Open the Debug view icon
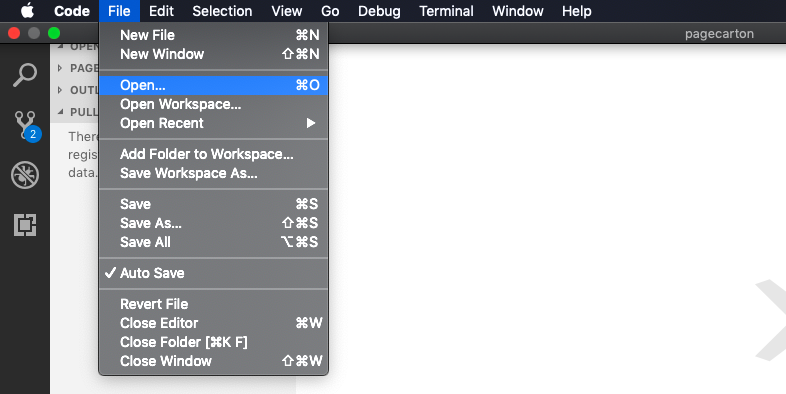Image resolution: width=786 pixels, height=394 pixels. coord(25,174)
